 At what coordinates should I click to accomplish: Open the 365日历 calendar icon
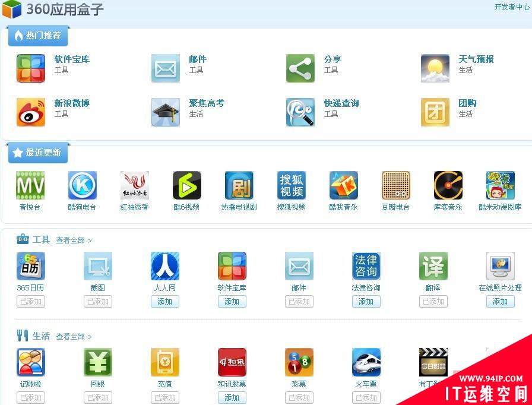coord(31,266)
